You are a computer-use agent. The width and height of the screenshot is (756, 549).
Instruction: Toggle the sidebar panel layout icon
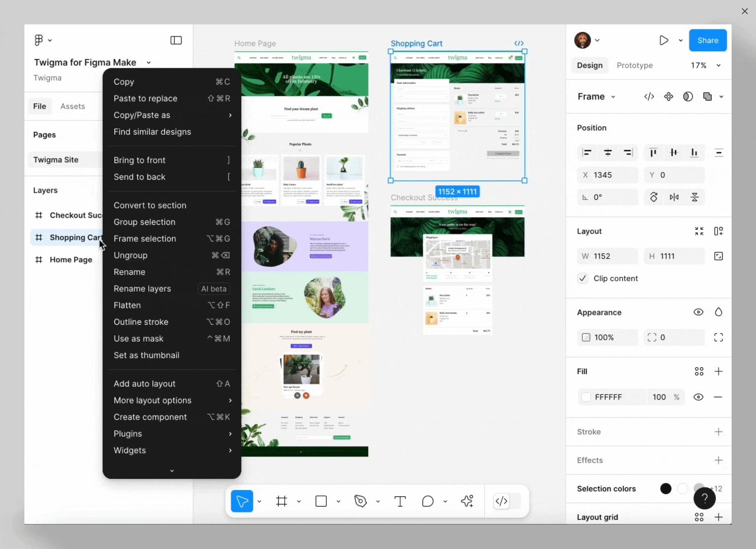pos(176,40)
